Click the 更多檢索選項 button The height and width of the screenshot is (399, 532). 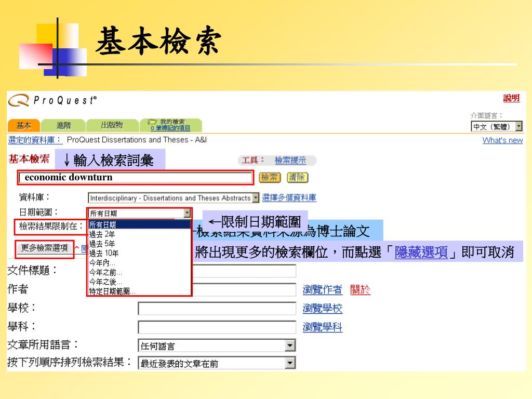45,248
